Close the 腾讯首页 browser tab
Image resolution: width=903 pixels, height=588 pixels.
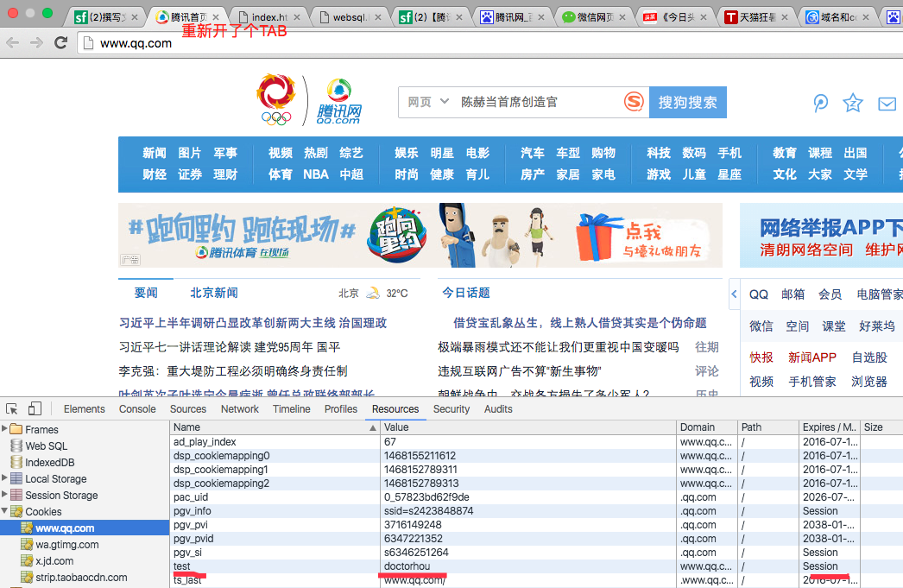point(215,17)
